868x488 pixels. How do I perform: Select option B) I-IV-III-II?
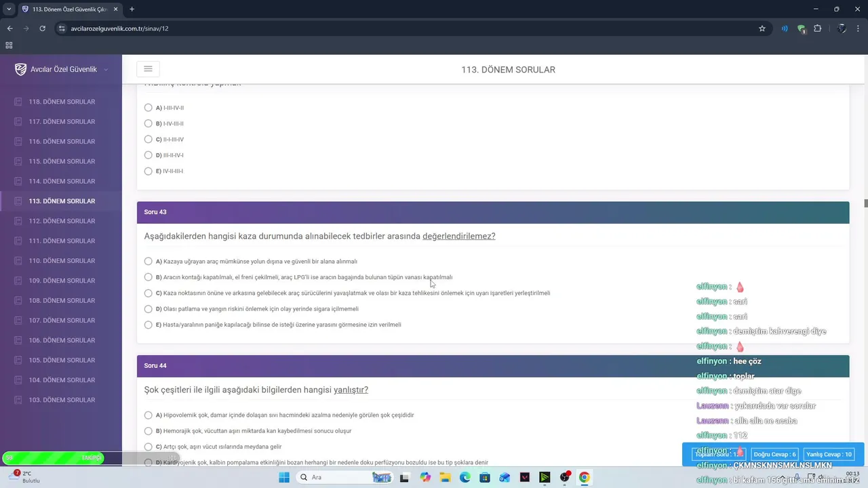pos(149,123)
